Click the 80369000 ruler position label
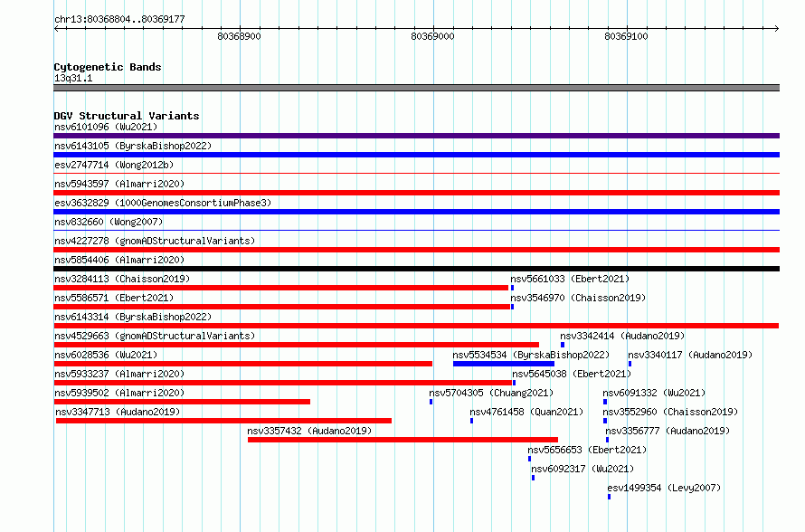Image resolution: width=805 pixels, height=532 pixels. tap(432, 36)
